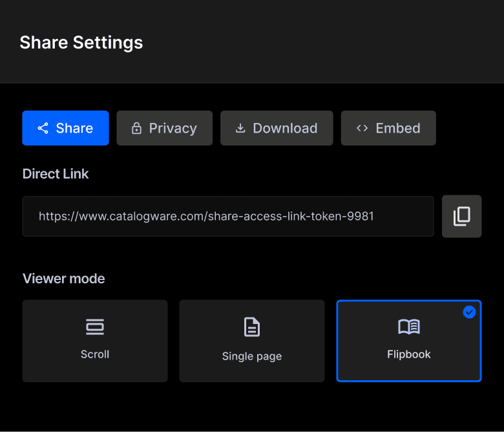Select Scroll viewer mode
The width and height of the screenshot is (504, 432).
pos(95,341)
